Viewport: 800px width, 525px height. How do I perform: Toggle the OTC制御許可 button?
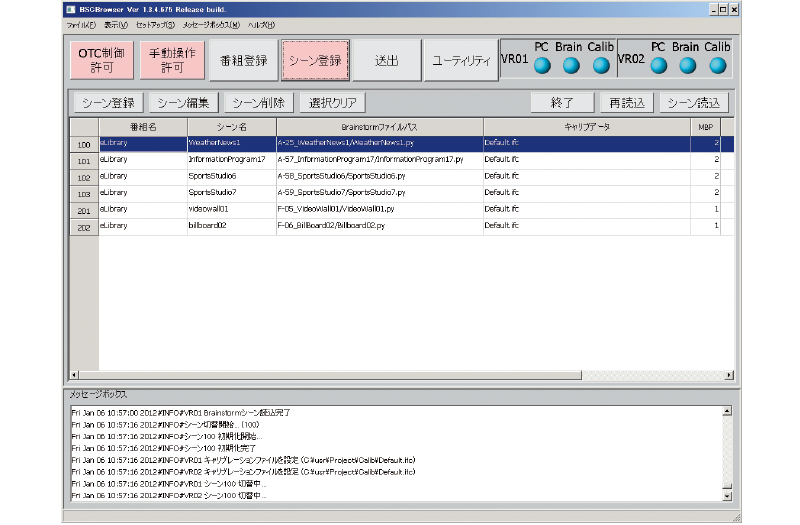click(102, 60)
